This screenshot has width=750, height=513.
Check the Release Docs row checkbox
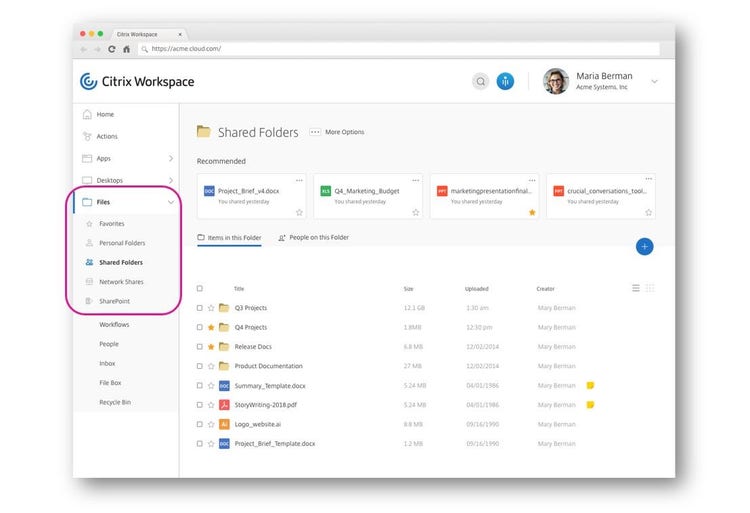(199, 347)
